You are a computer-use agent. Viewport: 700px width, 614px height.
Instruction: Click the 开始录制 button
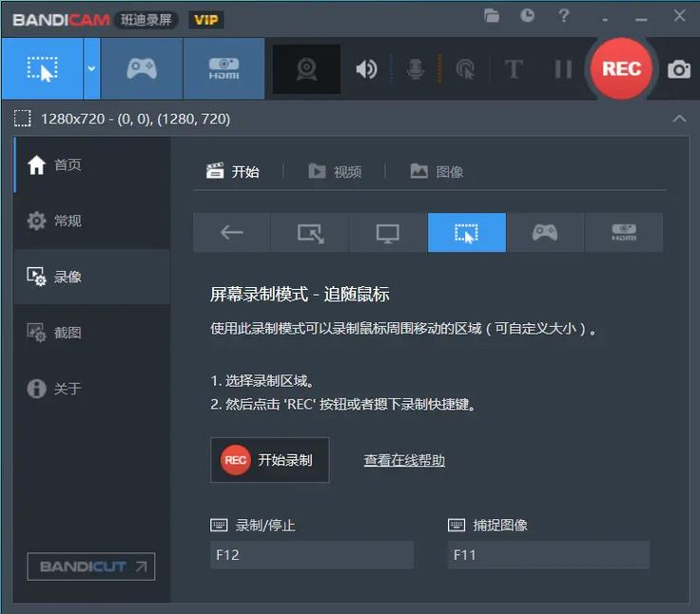[x=269, y=460]
